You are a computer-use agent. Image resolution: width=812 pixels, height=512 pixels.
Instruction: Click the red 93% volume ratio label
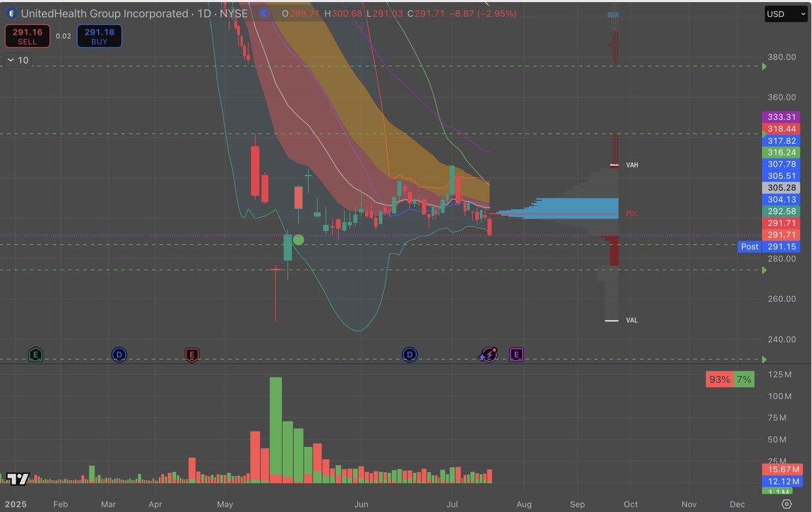(719, 379)
